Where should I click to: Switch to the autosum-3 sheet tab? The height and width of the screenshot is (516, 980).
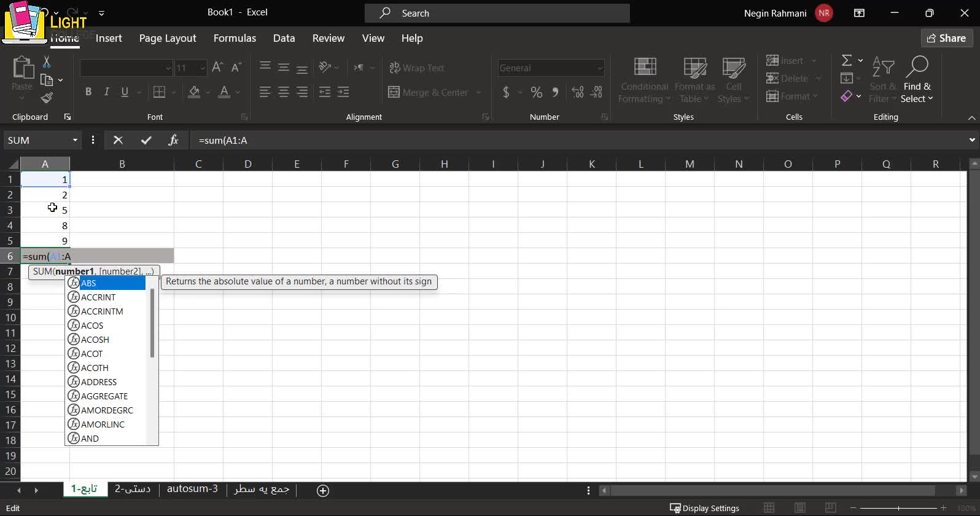click(x=192, y=489)
